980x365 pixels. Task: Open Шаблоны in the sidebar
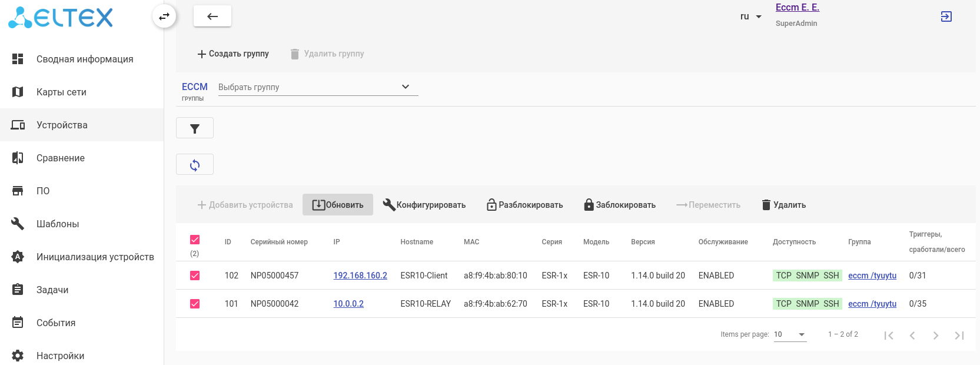click(x=58, y=224)
